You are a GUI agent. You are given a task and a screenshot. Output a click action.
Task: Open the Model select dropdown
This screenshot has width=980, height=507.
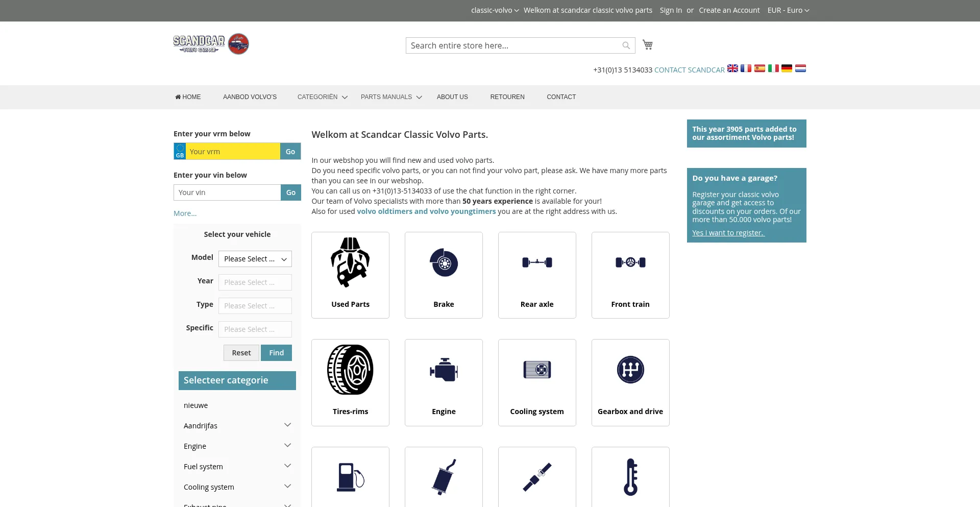255,259
